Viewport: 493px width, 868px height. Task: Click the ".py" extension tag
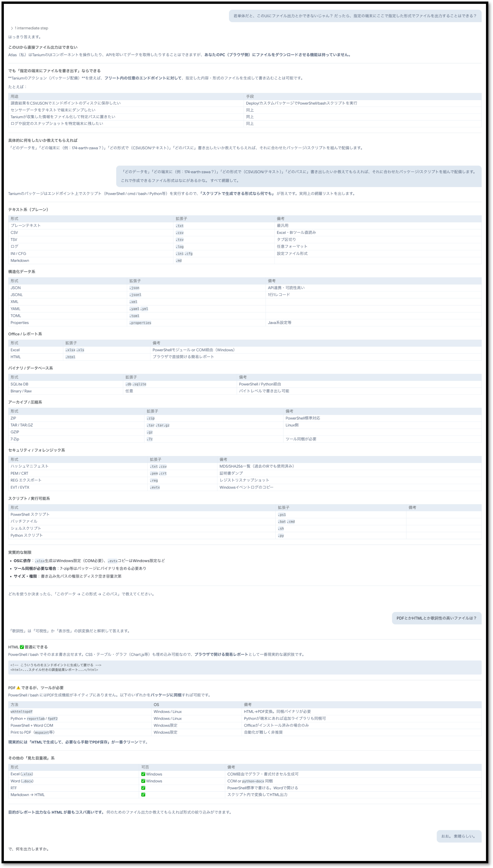click(x=281, y=536)
